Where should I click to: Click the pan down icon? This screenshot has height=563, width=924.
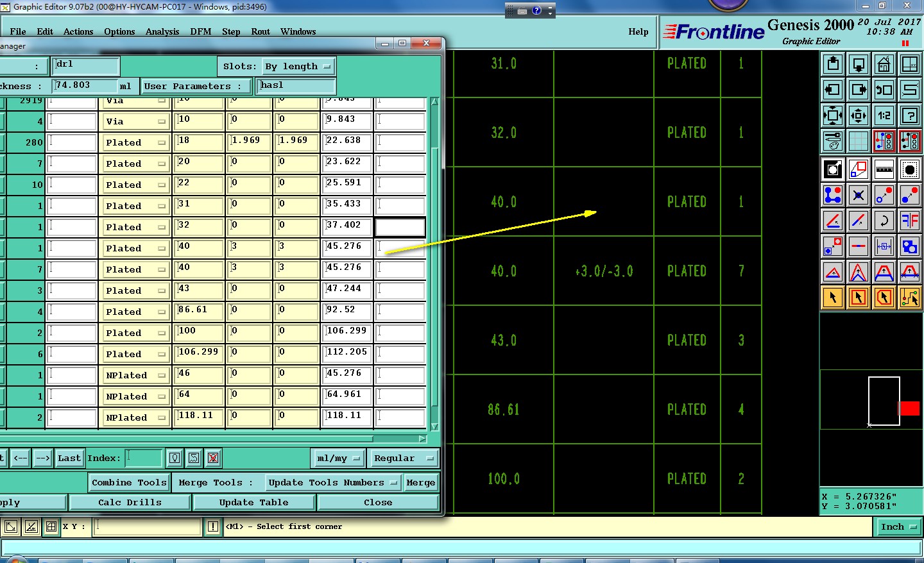[x=859, y=64]
